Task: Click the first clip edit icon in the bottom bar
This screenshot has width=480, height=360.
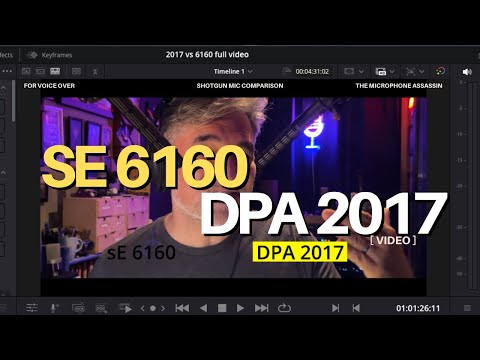Action: pyautogui.click(x=78, y=308)
